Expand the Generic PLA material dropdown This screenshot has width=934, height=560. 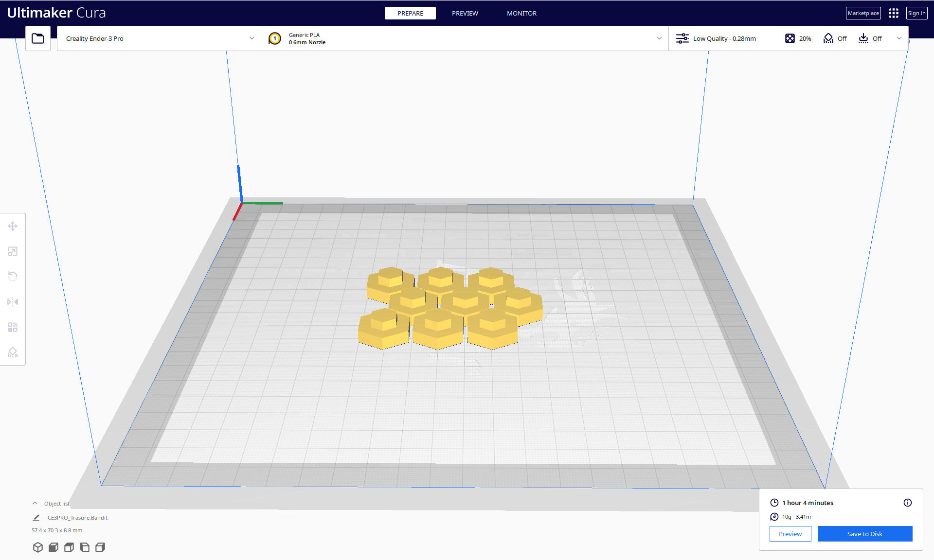[659, 38]
